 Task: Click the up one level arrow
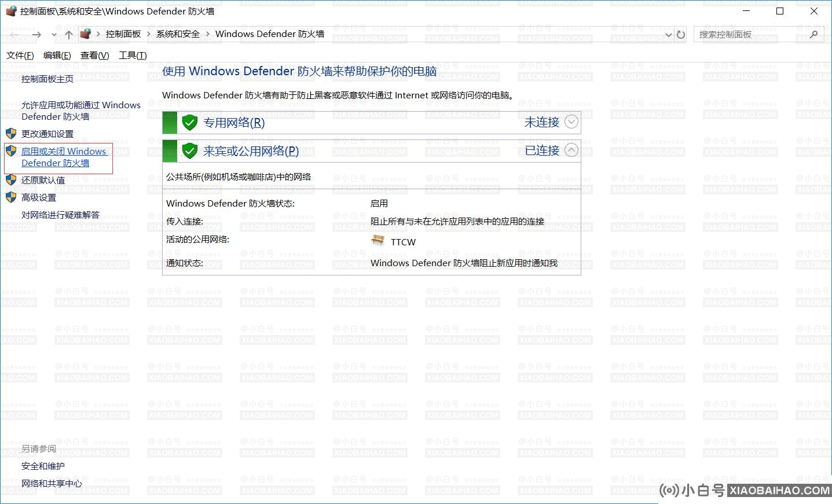(69, 35)
